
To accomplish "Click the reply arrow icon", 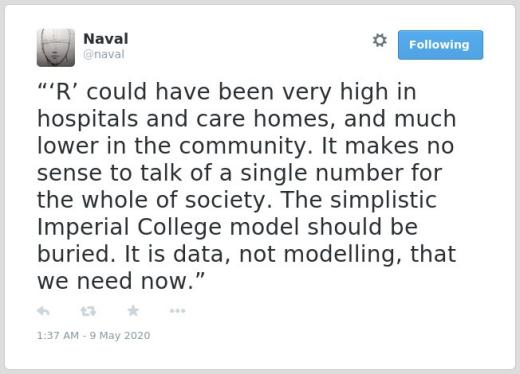I will point(43,311).
